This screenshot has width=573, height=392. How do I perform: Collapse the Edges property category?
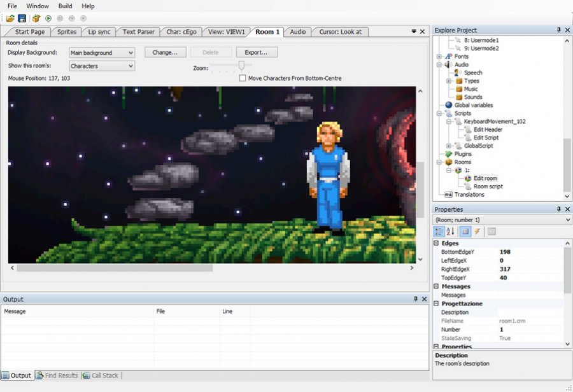(x=436, y=243)
